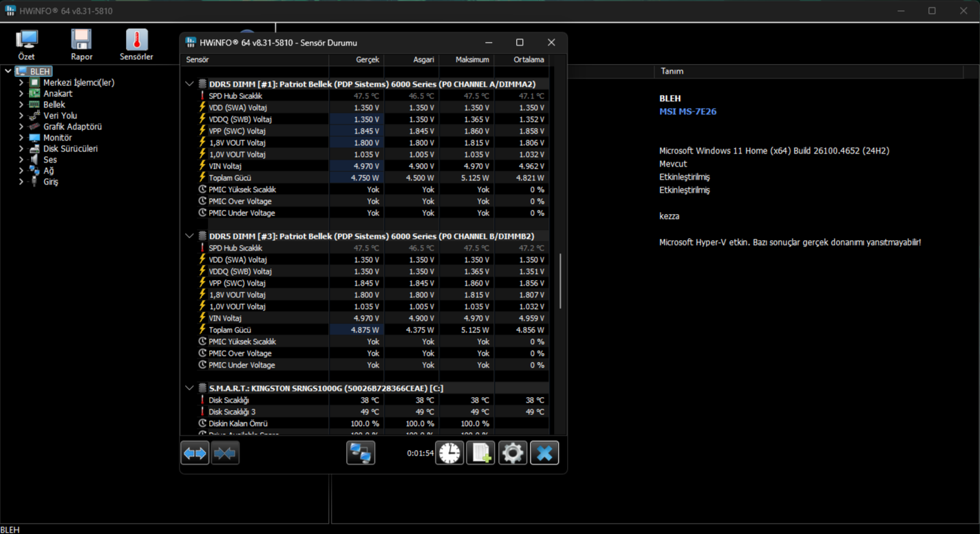980x534 pixels.
Task: Click the Bellek memory icon
Action: coord(34,105)
